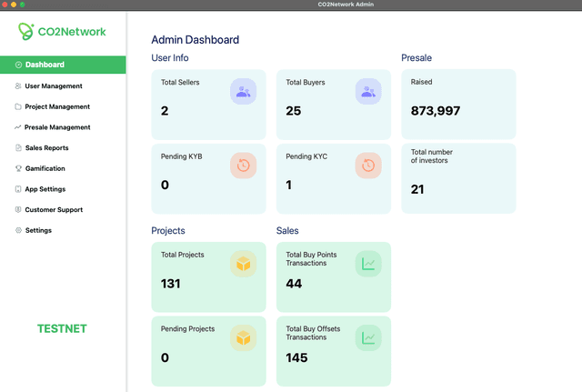Go to Project Management section
Image resolution: width=582 pixels, height=392 pixels.
[x=56, y=106]
